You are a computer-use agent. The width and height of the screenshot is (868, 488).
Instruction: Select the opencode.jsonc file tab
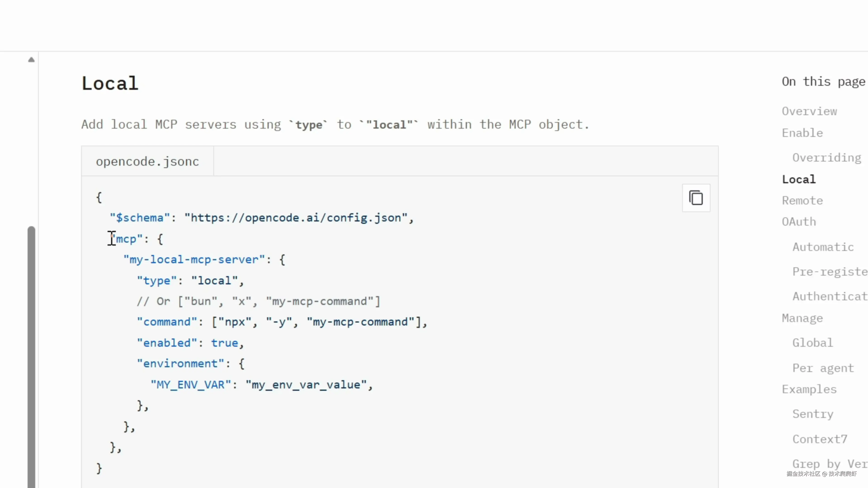pos(147,162)
